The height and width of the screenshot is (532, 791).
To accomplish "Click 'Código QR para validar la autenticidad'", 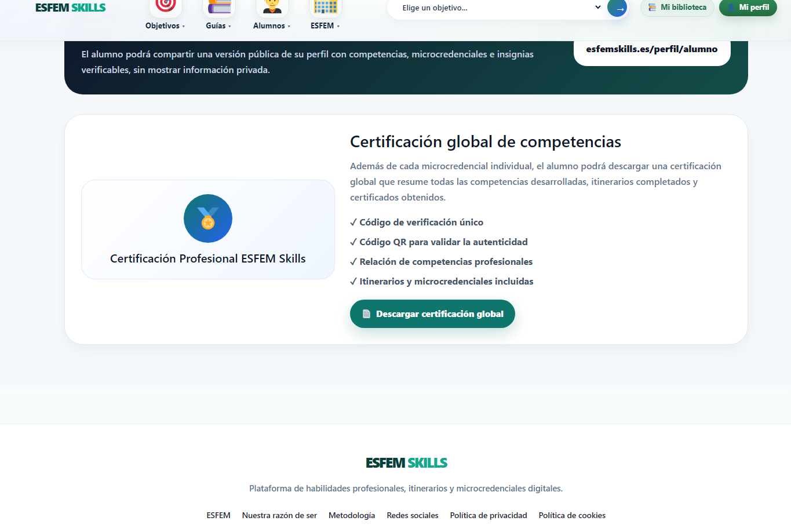I will point(439,242).
